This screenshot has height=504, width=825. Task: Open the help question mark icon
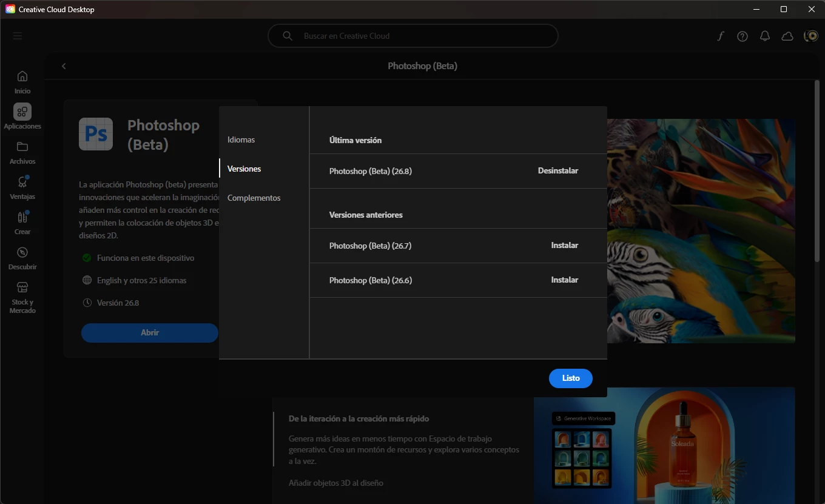pos(742,36)
